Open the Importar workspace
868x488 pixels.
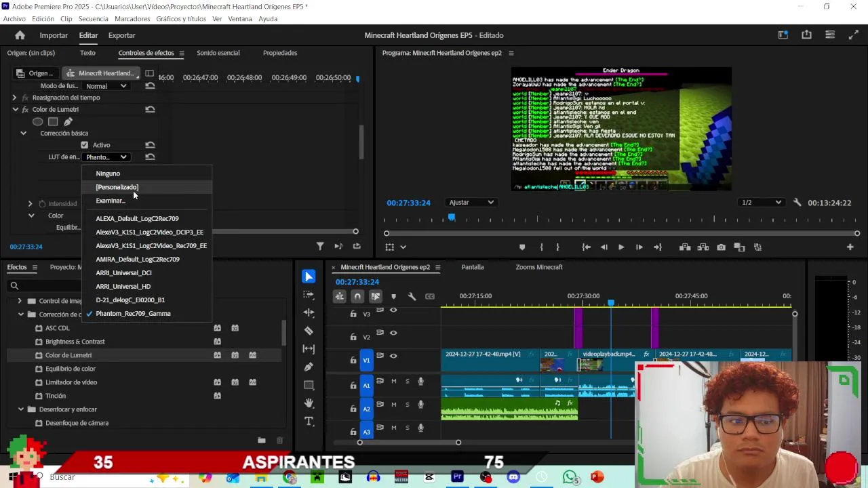point(54,35)
